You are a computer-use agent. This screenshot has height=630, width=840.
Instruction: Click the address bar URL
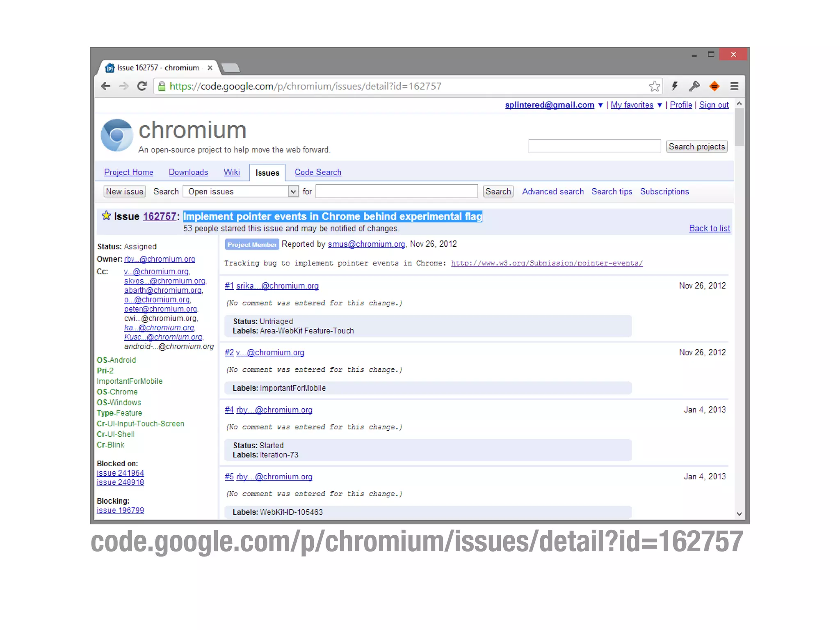306,86
